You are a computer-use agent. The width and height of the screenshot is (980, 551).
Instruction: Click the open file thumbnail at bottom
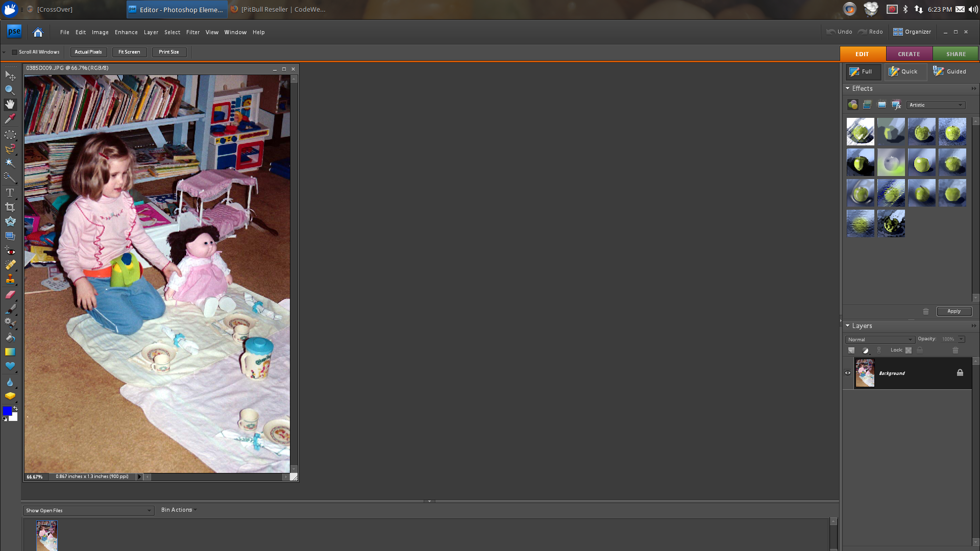[x=46, y=535]
